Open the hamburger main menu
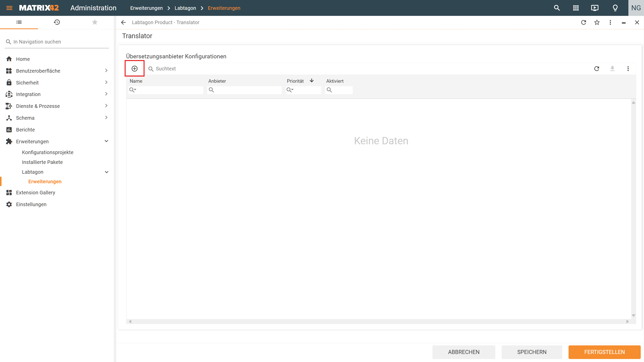This screenshot has width=644, height=362. [x=9, y=8]
